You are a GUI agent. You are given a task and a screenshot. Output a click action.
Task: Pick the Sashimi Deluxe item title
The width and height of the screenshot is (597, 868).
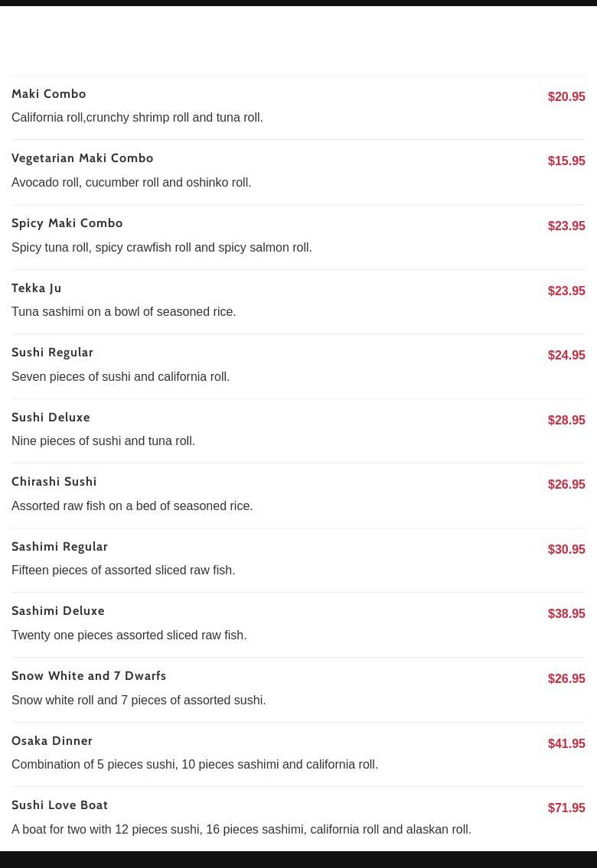point(58,611)
